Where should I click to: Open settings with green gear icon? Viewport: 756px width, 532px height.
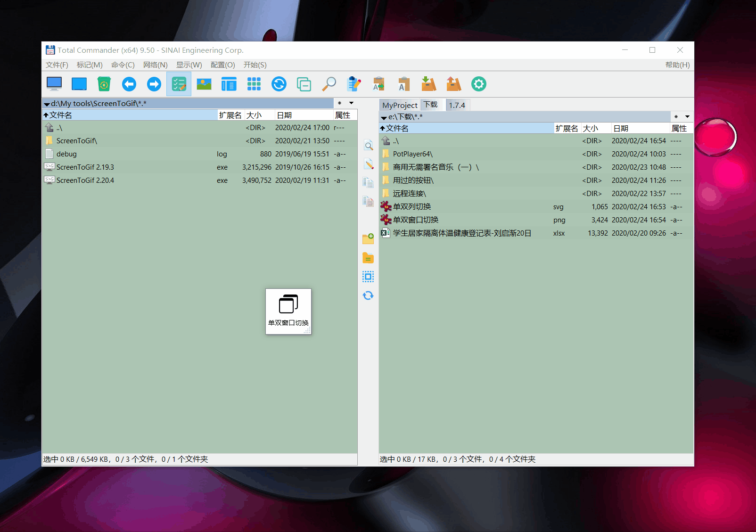478,84
